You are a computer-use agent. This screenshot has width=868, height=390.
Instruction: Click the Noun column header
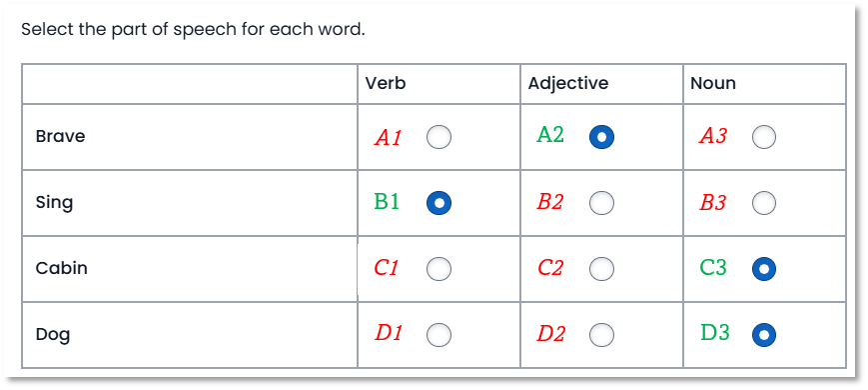713,84
